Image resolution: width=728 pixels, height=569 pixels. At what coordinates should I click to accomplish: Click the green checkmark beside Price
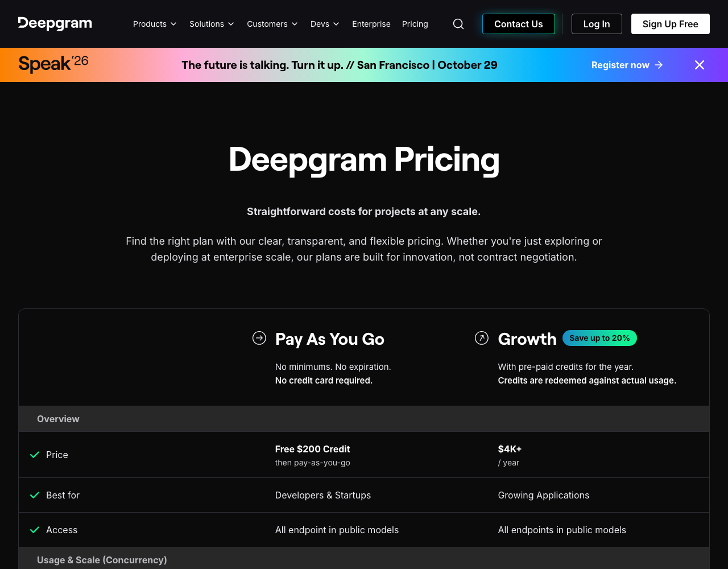(35, 455)
